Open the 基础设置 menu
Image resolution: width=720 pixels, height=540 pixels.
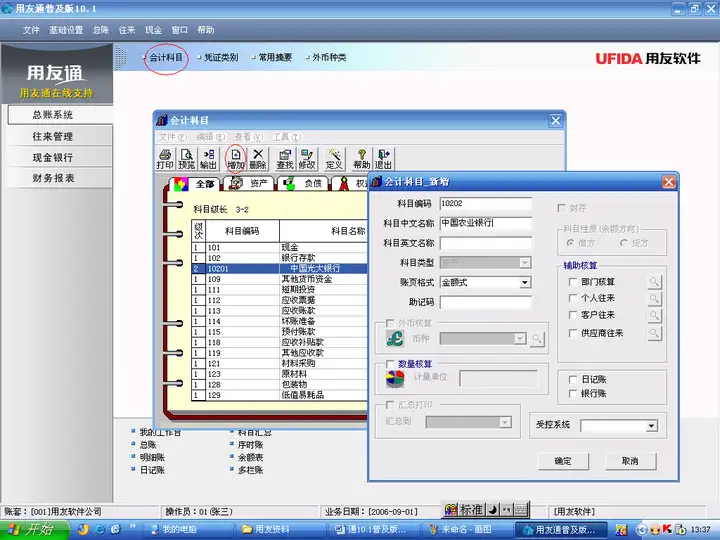66,30
